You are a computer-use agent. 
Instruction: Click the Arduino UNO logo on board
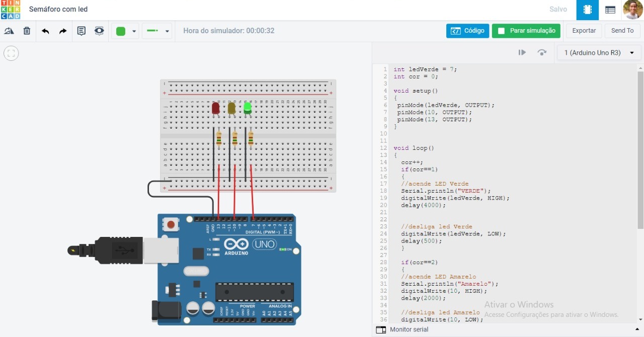(x=250, y=245)
